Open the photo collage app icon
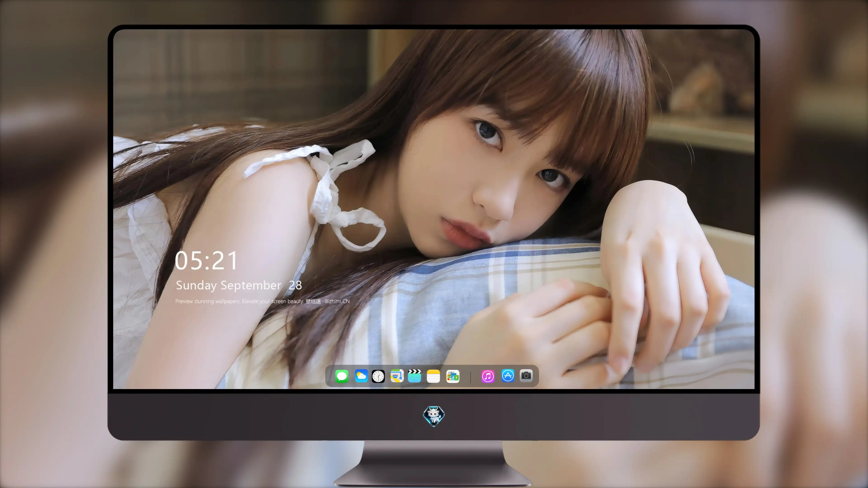The image size is (868, 488). [453, 376]
